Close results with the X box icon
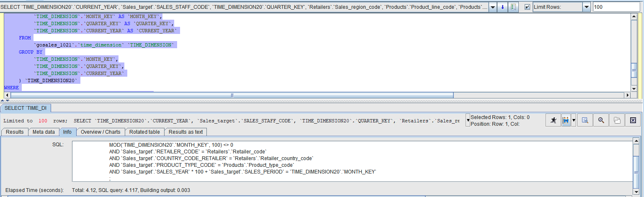 pyautogui.click(x=633, y=120)
